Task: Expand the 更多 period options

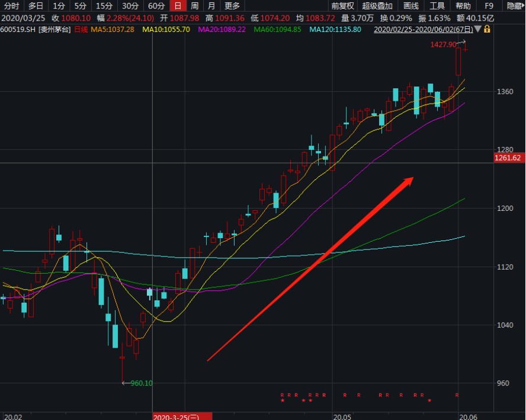Action: tap(232, 6)
